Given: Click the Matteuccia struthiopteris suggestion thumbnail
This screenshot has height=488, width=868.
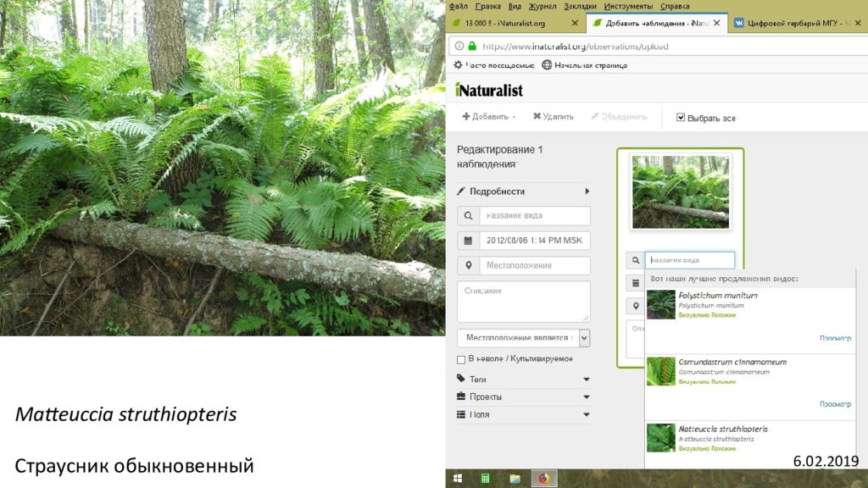Looking at the screenshot, I should pyautogui.click(x=661, y=438).
